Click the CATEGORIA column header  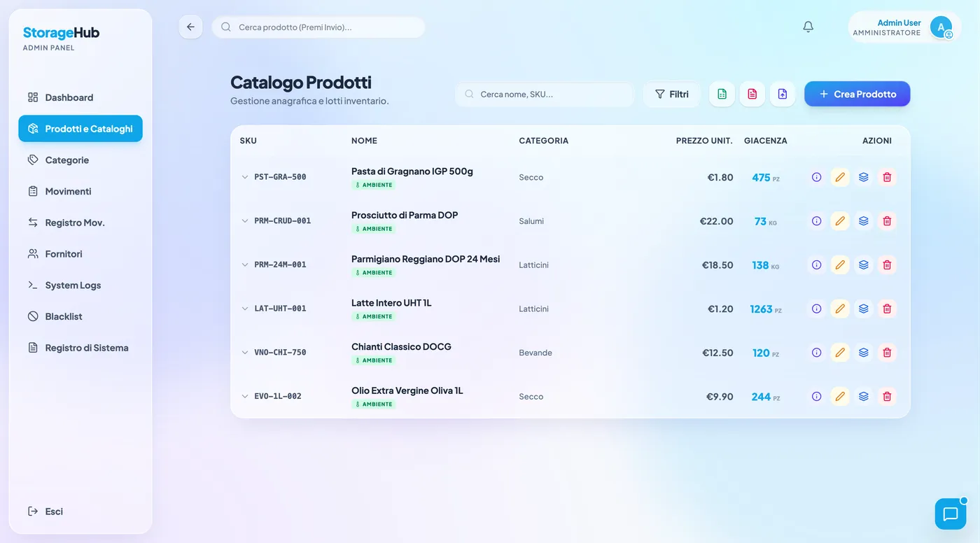[x=543, y=141]
